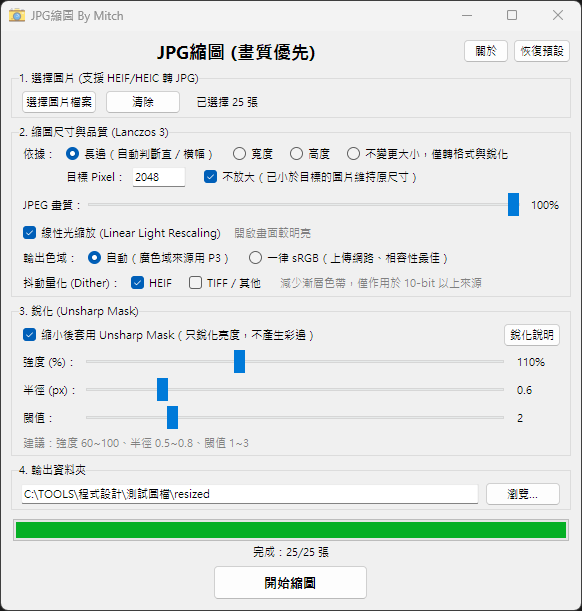Click the 開啟畫面較明亮 hint text
The height and width of the screenshot is (611, 582).
pyautogui.click(x=273, y=233)
